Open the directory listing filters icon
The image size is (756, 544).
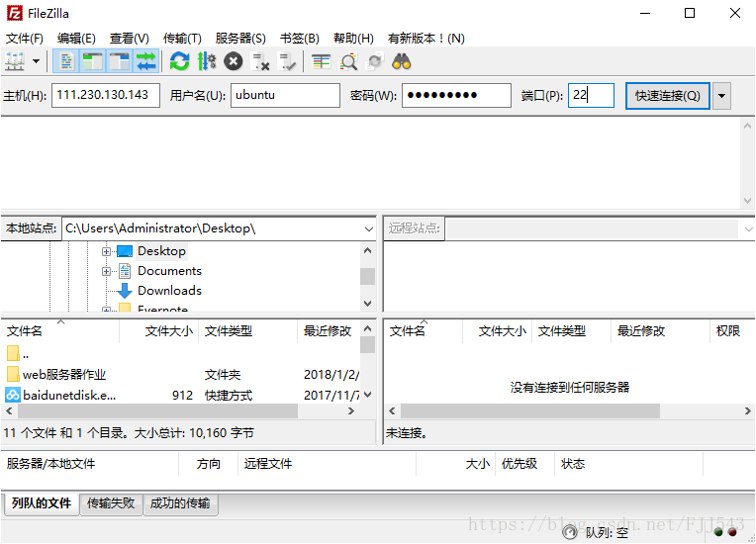pyautogui.click(x=322, y=61)
